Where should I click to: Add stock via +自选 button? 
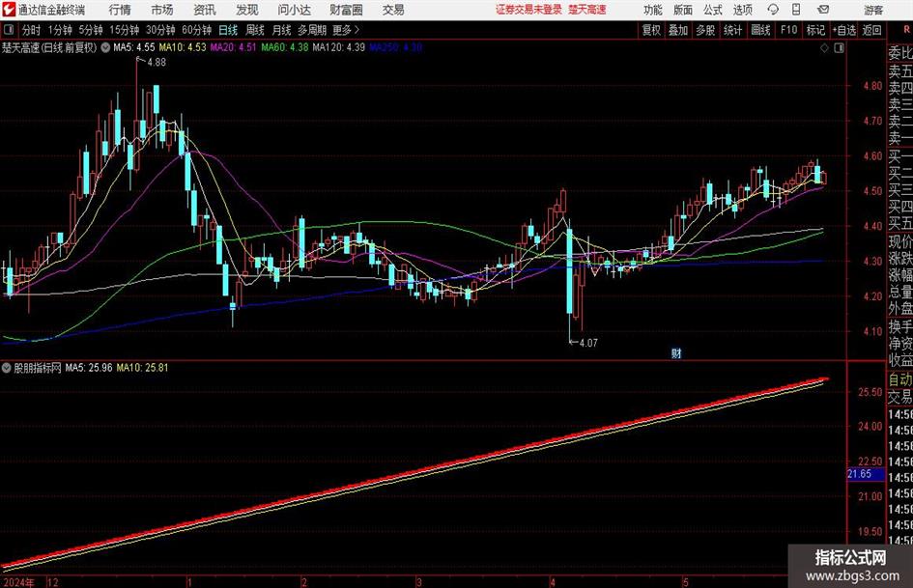tap(843, 30)
